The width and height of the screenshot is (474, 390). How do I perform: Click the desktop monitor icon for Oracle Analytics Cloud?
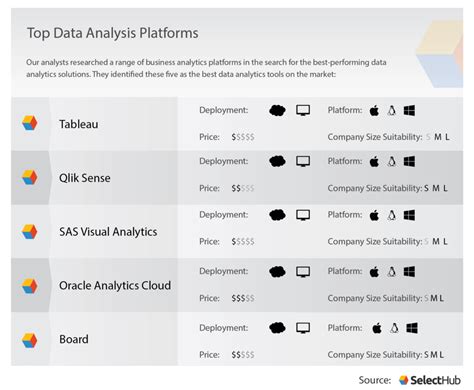[x=303, y=272]
